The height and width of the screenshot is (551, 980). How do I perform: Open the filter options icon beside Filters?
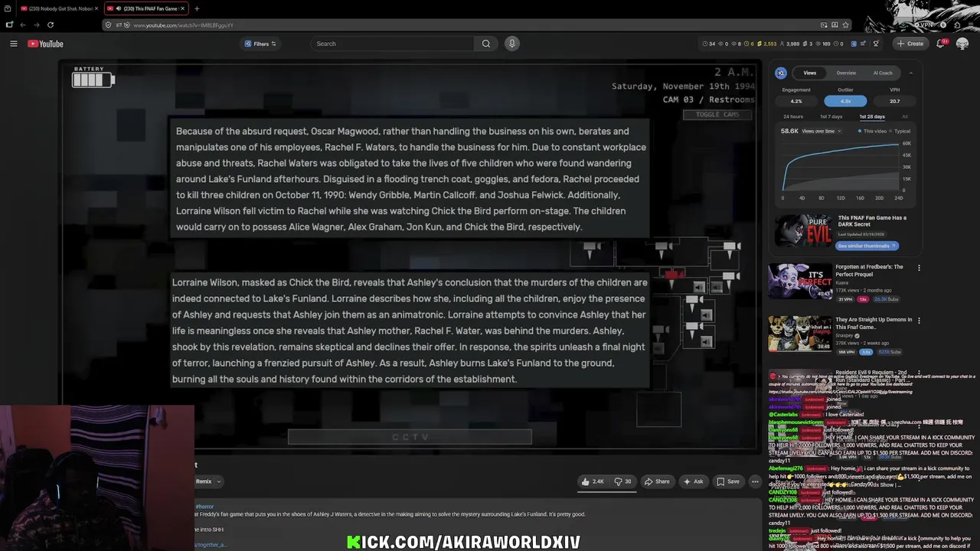(273, 44)
